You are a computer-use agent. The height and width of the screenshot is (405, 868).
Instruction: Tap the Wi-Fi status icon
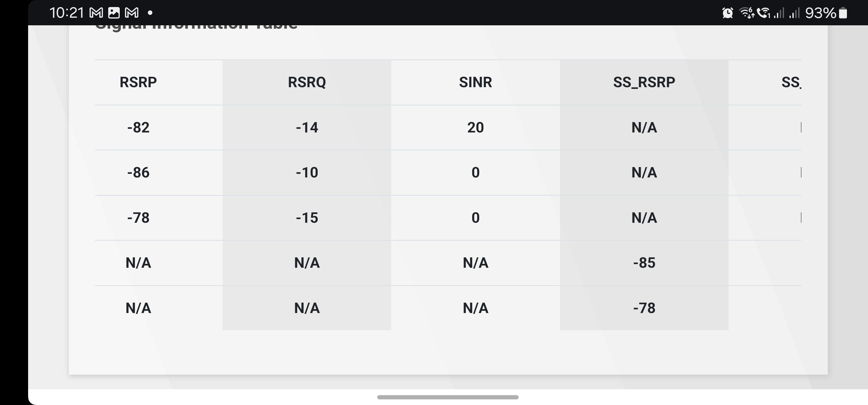747,13
